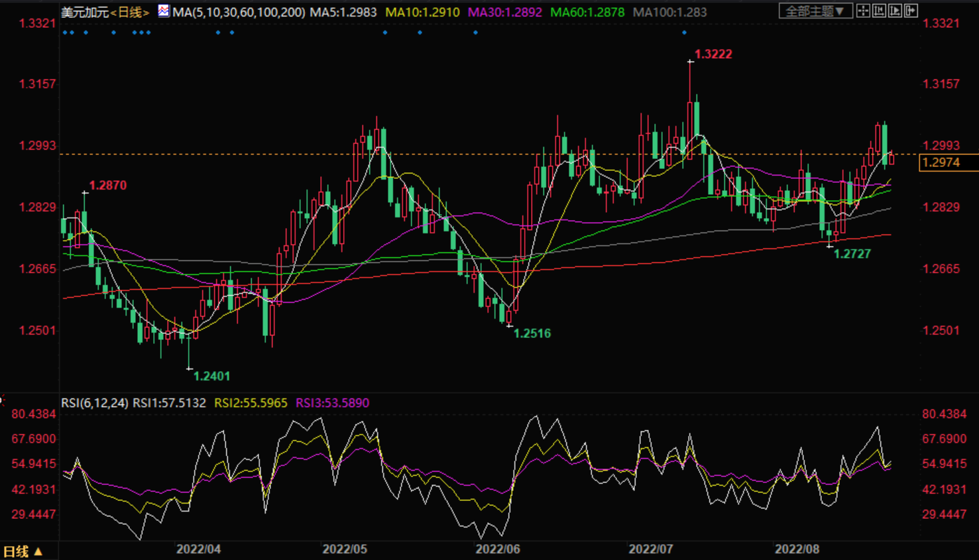Click the 1.2401 low price marker
The width and height of the screenshot is (979, 560).
[211, 376]
